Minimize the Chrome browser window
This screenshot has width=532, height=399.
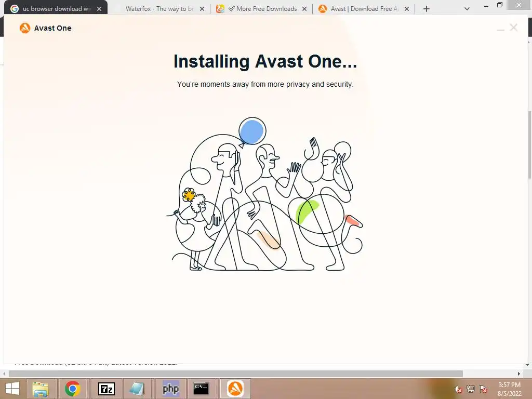pos(486,5)
